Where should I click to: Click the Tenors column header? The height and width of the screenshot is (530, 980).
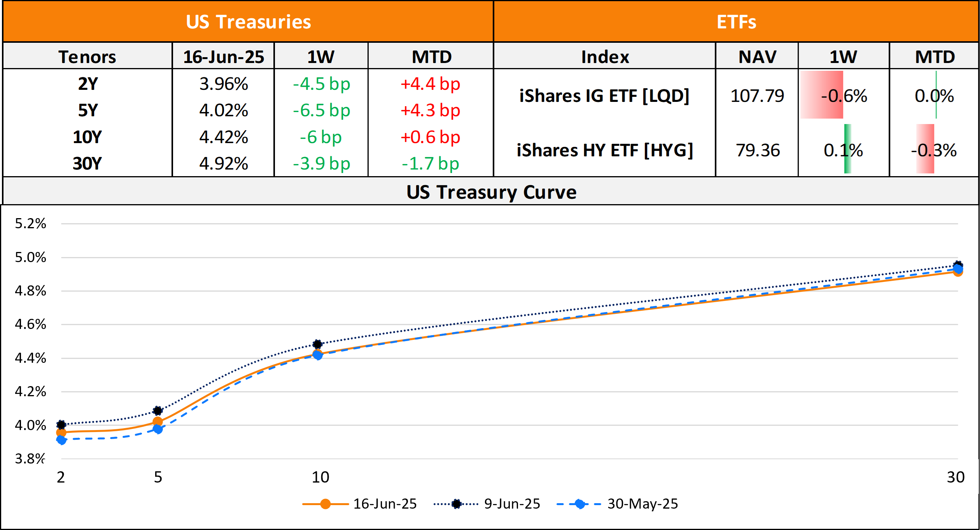point(87,57)
